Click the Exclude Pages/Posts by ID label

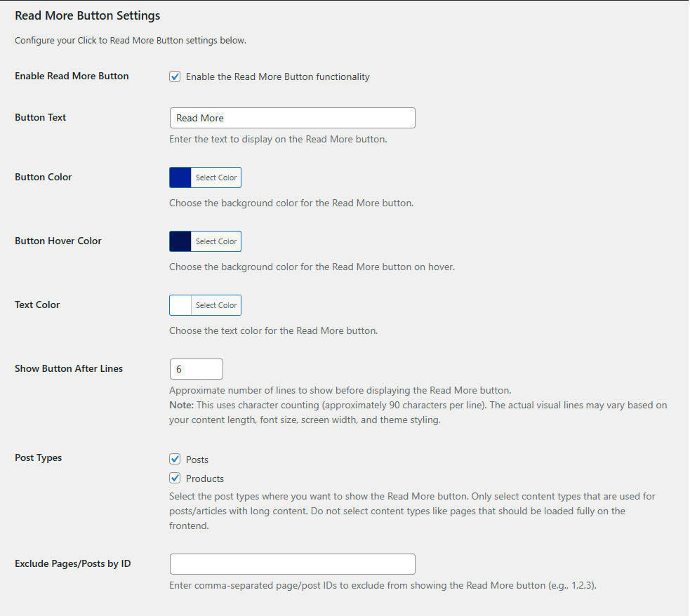[72, 563]
